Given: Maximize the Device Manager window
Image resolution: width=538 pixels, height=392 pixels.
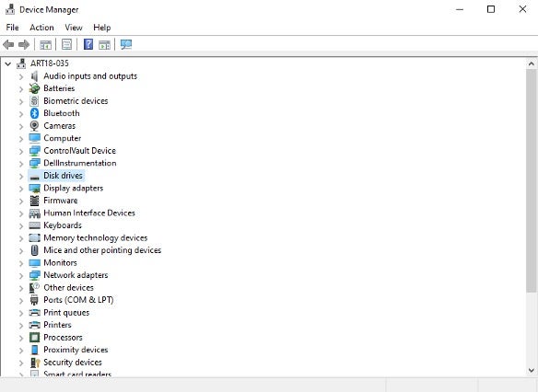Looking at the screenshot, I should (491, 9).
